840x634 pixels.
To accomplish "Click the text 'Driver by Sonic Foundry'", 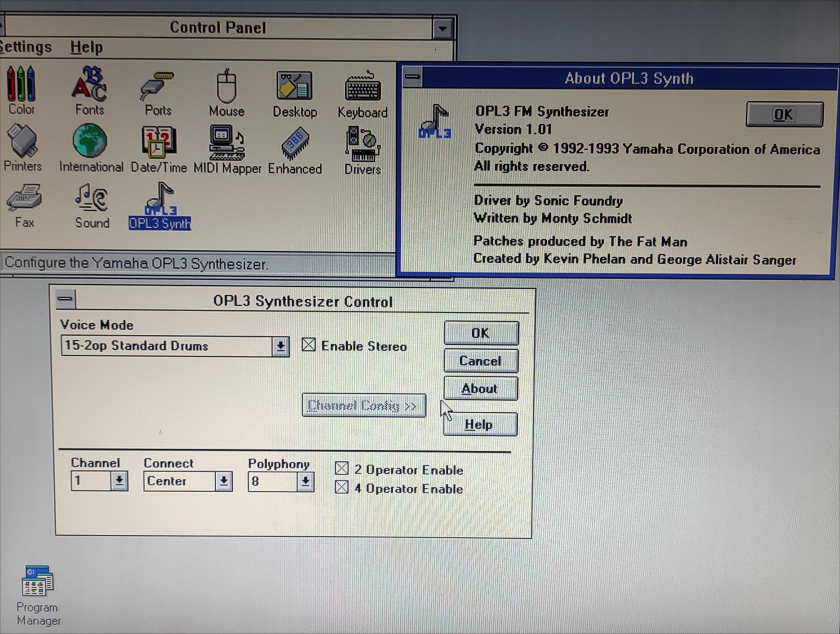I will (548, 201).
